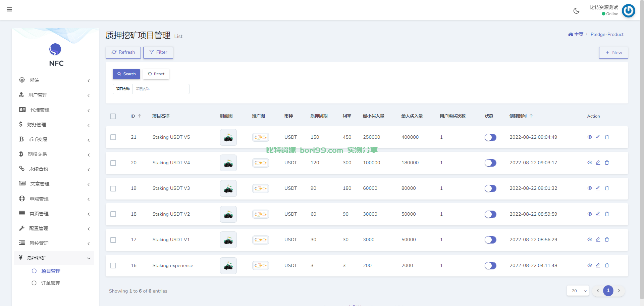Open the page size 20 dropdown
644x306 pixels.
578,291
